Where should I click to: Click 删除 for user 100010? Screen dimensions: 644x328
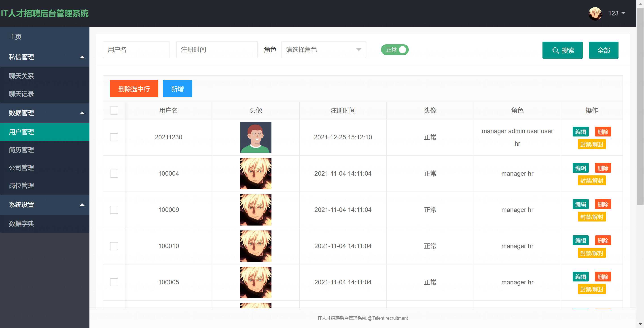[x=603, y=241]
